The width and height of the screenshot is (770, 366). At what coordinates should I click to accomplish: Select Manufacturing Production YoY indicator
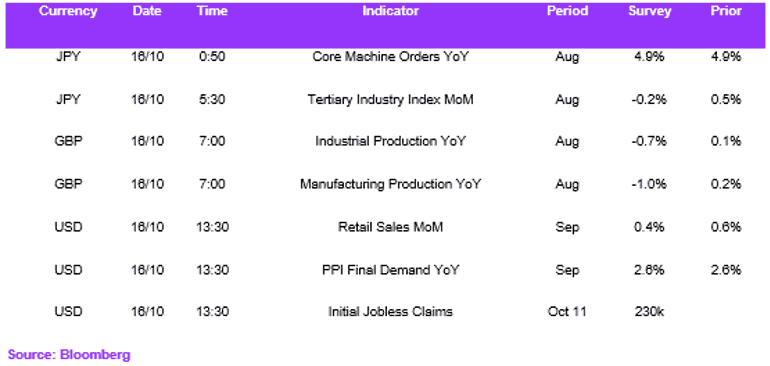click(x=390, y=185)
